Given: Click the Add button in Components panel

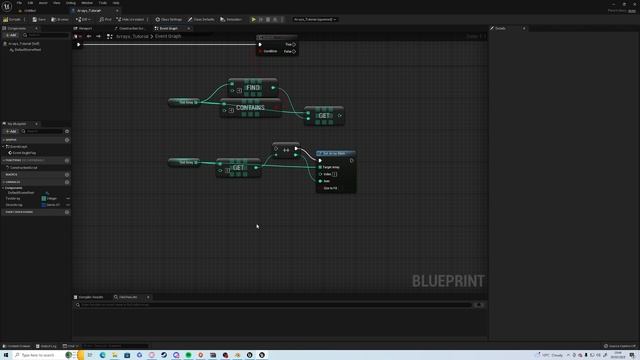Looking at the screenshot, I should click(11, 35).
